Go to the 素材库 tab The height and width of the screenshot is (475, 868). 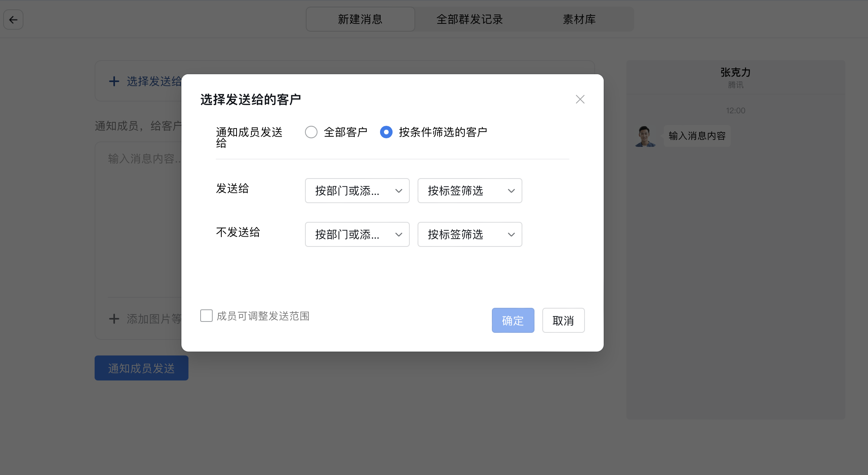tap(579, 19)
